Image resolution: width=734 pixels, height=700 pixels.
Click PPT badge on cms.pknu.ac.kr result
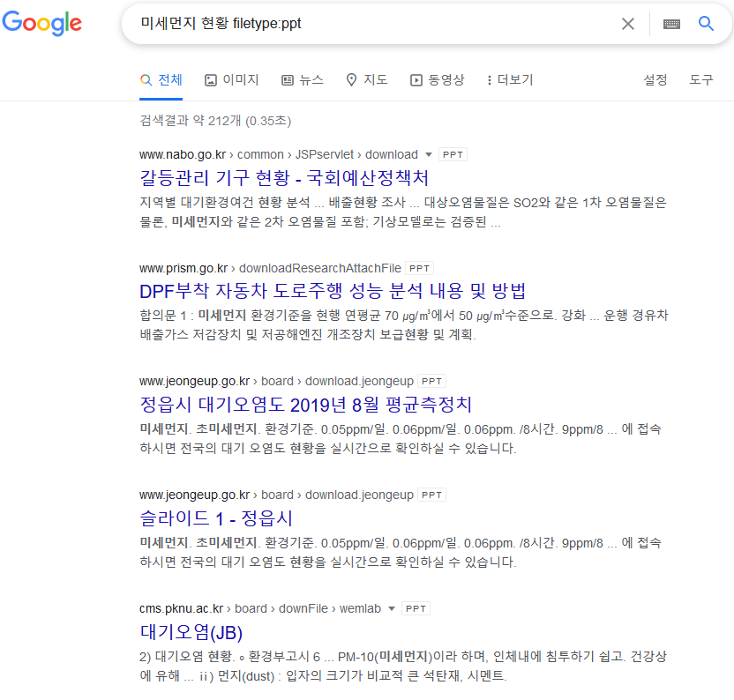(x=416, y=609)
